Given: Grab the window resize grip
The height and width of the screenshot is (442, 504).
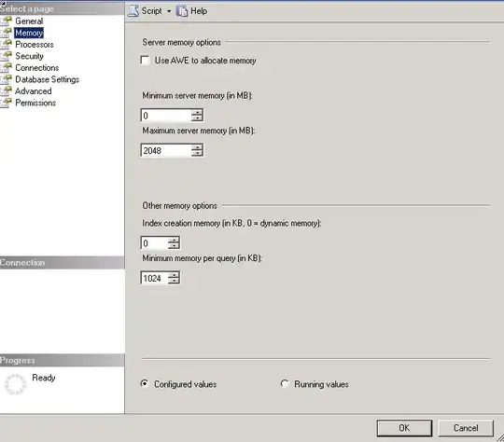Looking at the screenshot, I should 500,438.
